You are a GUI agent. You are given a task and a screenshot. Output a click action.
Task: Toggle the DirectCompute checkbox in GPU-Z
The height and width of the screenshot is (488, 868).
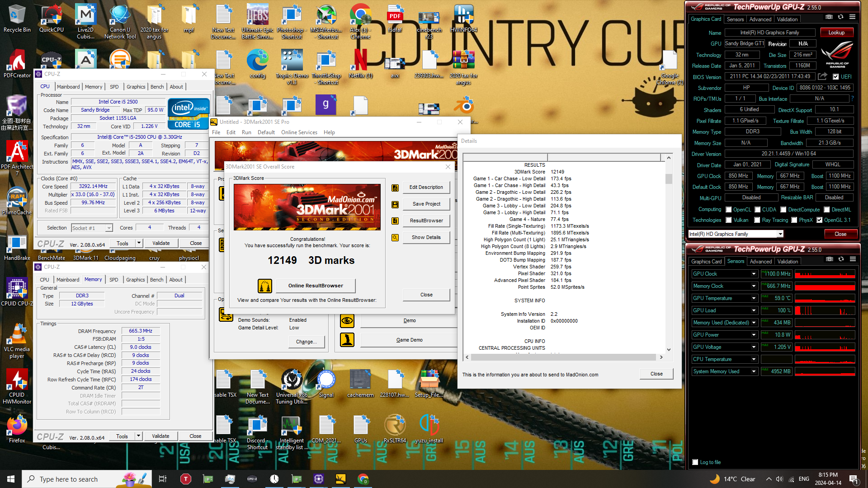click(783, 210)
